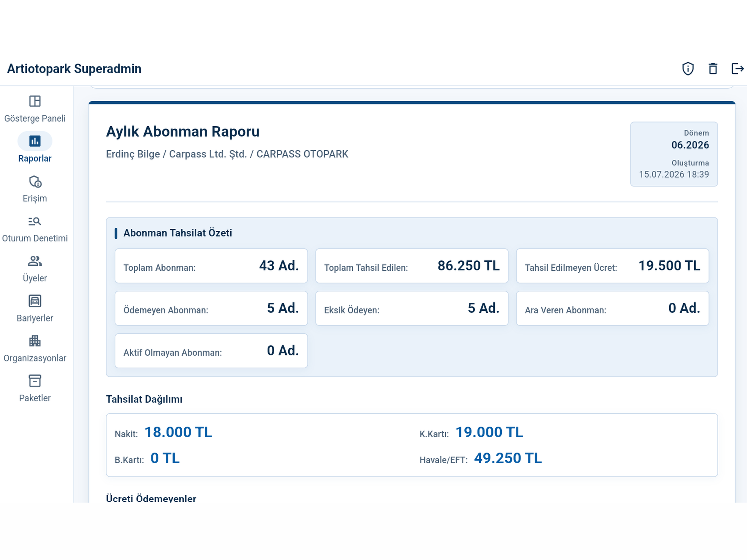
Task: Click the Oluşturma label in the period box
Action: [x=690, y=163]
